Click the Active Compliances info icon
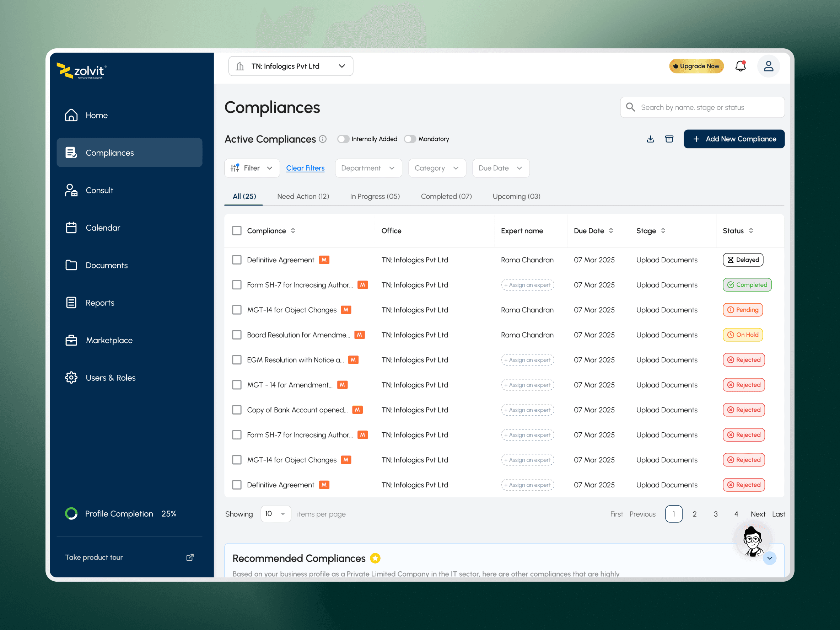 click(x=323, y=139)
